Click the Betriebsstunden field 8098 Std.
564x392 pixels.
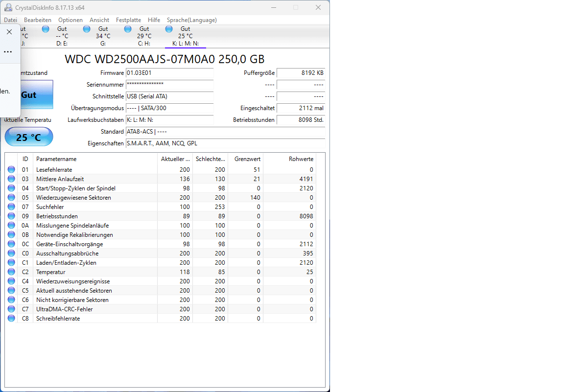(301, 120)
